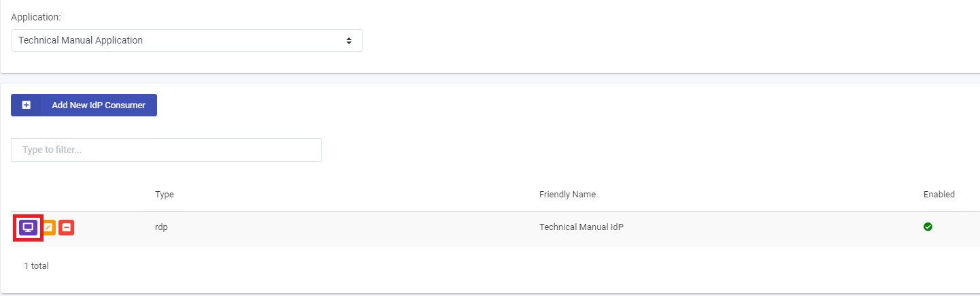This screenshot has width=980, height=296.
Task: Sort by the Type column header
Action: point(165,195)
